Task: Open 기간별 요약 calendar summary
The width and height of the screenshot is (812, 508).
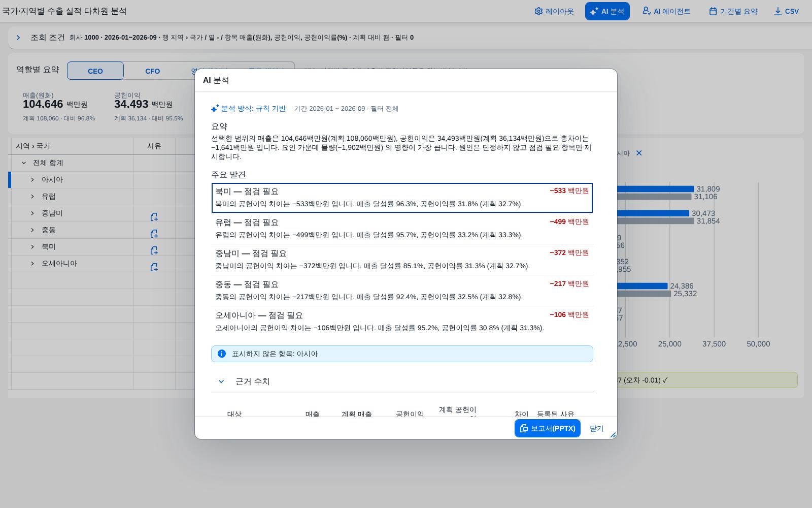Action: [x=733, y=11]
